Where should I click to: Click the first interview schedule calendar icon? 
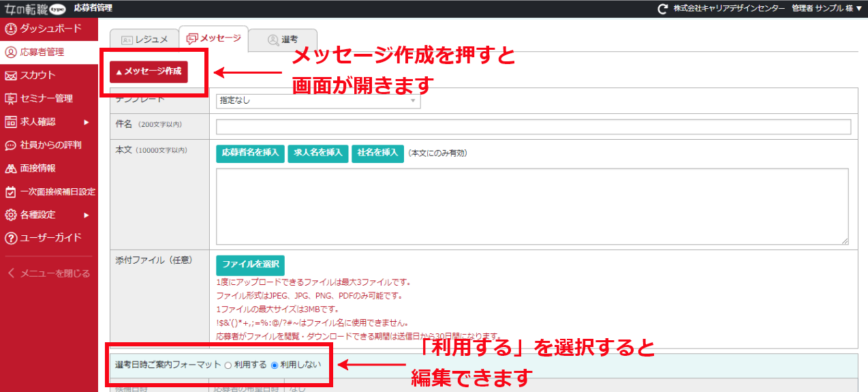10,192
